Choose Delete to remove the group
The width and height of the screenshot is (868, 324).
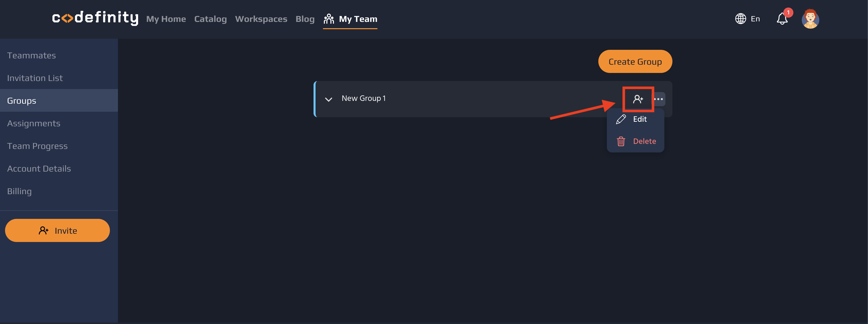(x=644, y=141)
